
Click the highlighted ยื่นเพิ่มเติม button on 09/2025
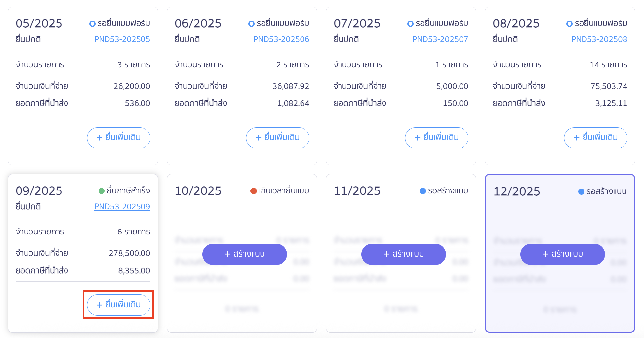click(118, 305)
